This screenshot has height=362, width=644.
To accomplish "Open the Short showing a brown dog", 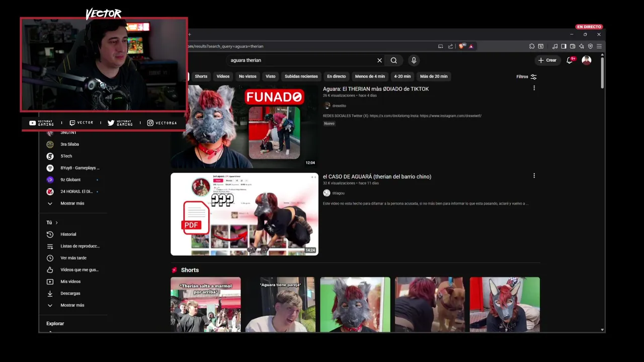I will click(x=430, y=305).
